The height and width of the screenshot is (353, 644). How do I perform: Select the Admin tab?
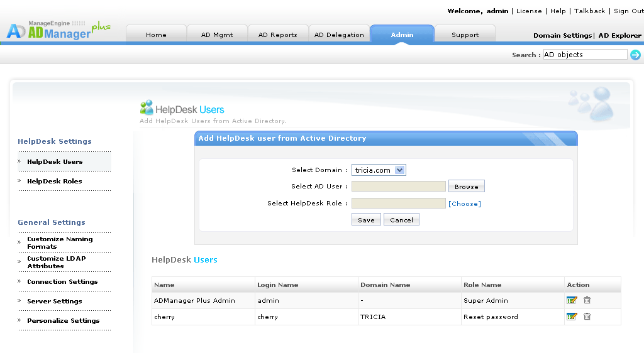click(402, 35)
